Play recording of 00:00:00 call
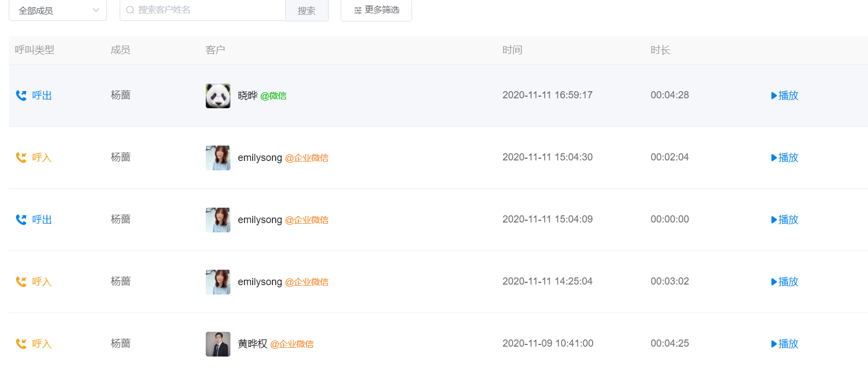 coord(785,220)
